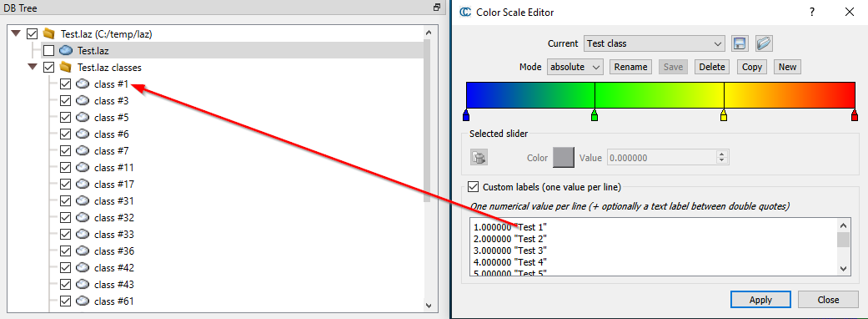Click the cloud icon beside class #32
Screen dimensions: 868x319
pyautogui.click(x=83, y=217)
